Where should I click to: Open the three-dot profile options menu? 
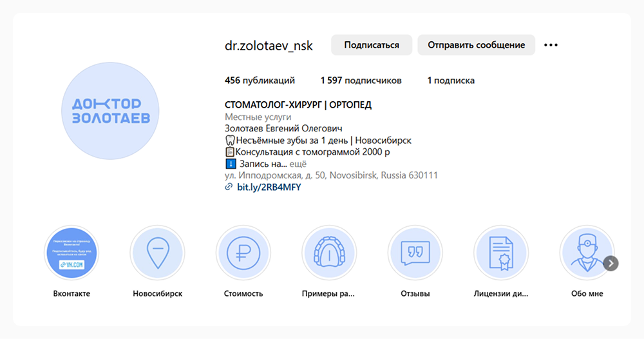tap(551, 45)
